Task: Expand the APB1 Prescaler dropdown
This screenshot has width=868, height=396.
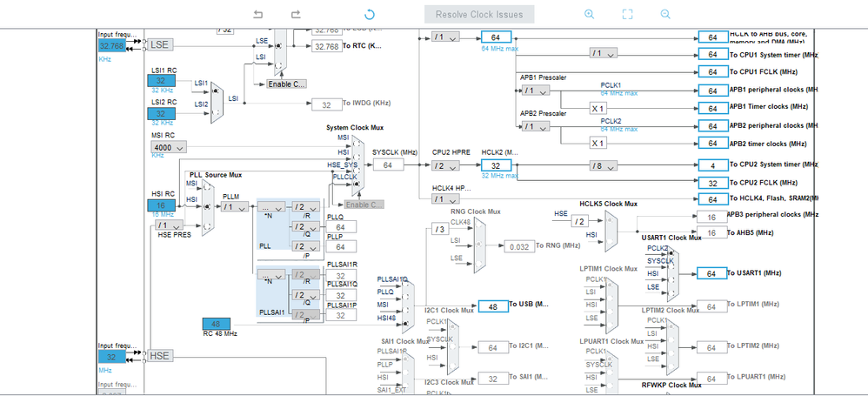Action: click(x=535, y=91)
